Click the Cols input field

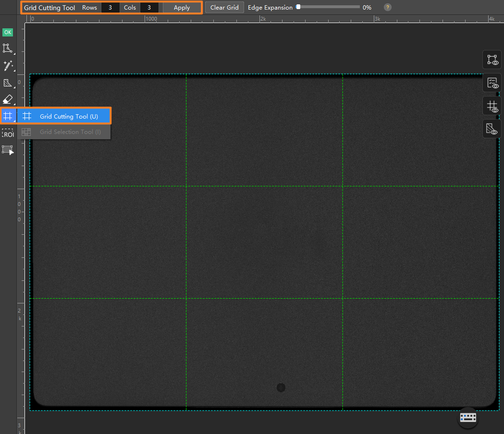tap(149, 7)
